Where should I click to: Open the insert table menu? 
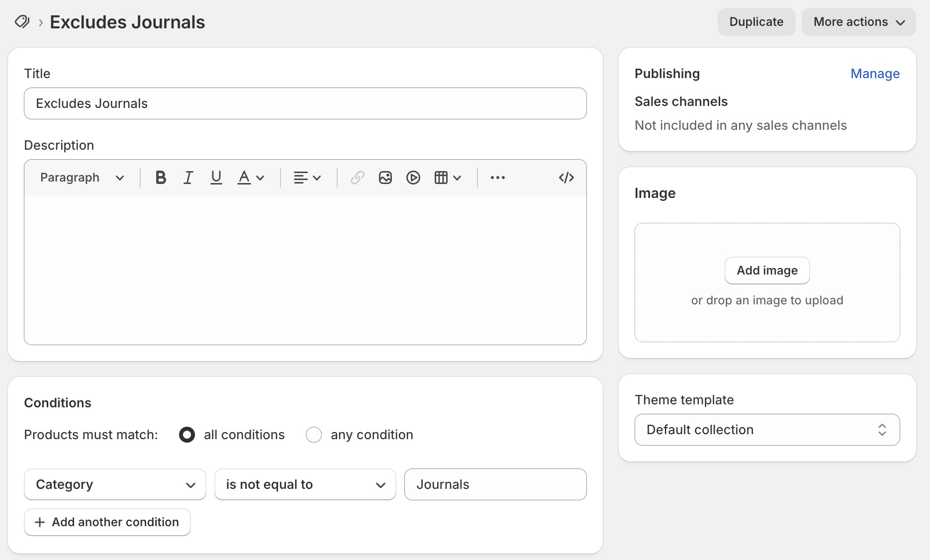(x=448, y=178)
